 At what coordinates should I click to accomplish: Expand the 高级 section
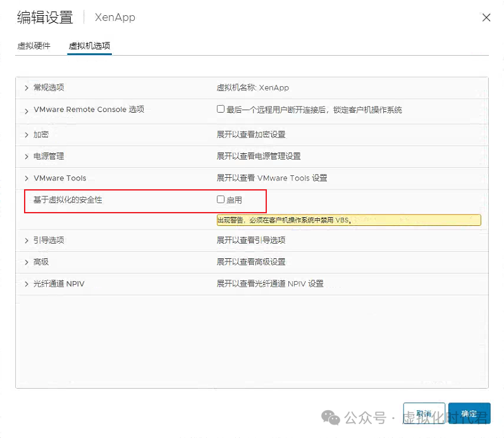[x=27, y=262]
